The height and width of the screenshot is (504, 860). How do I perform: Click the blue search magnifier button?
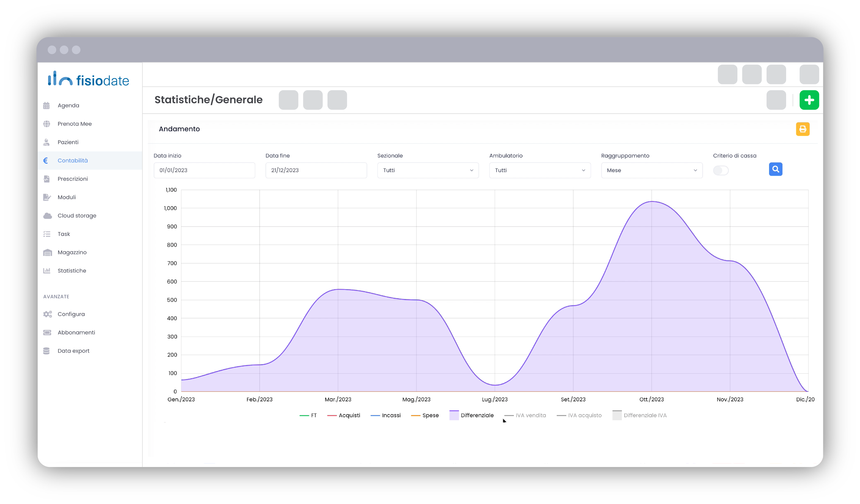(x=775, y=169)
